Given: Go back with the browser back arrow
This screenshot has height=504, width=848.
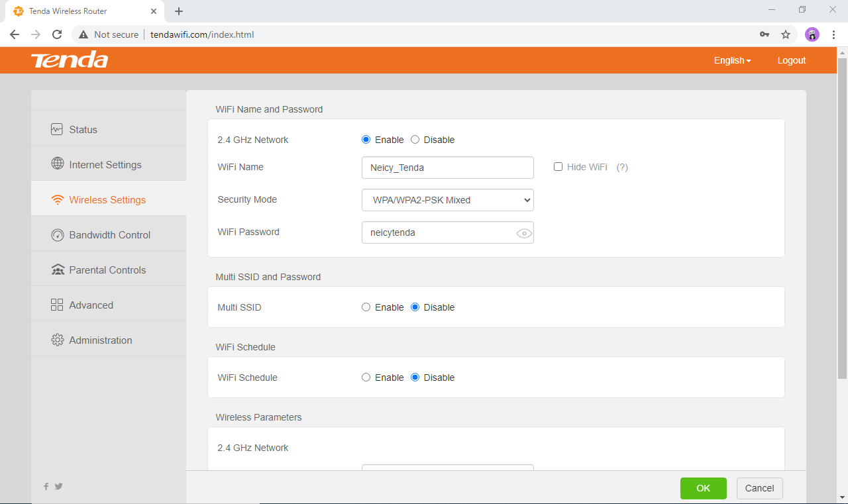Looking at the screenshot, I should tap(15, 34).
